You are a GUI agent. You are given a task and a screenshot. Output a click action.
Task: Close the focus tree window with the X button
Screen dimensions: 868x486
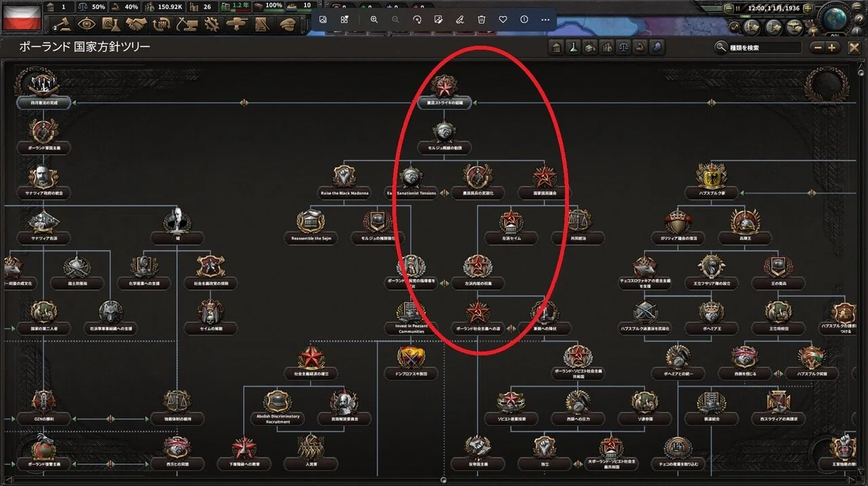(x=854, y=47)
